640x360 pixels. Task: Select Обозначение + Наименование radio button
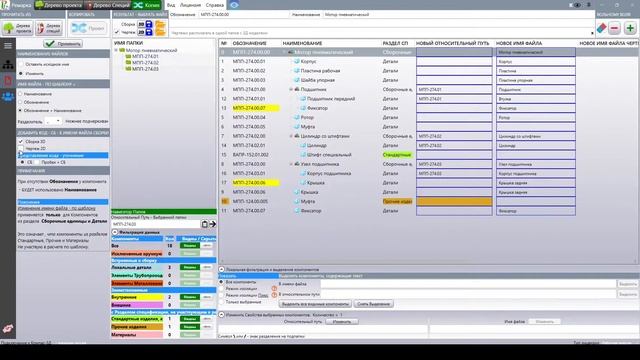point(20,110)
